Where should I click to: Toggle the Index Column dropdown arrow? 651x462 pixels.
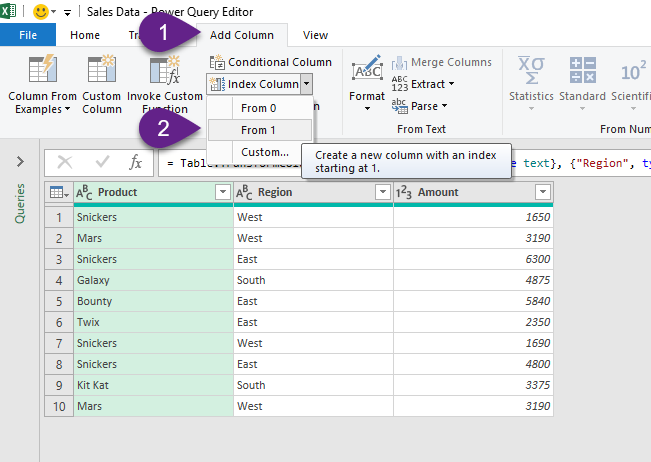tap(306, 84)
